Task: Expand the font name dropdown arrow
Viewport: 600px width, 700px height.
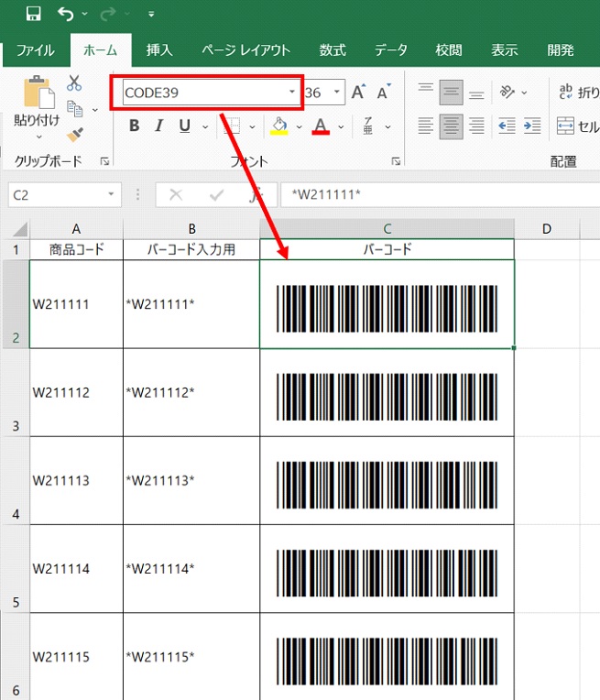Action: click(292, 93)
